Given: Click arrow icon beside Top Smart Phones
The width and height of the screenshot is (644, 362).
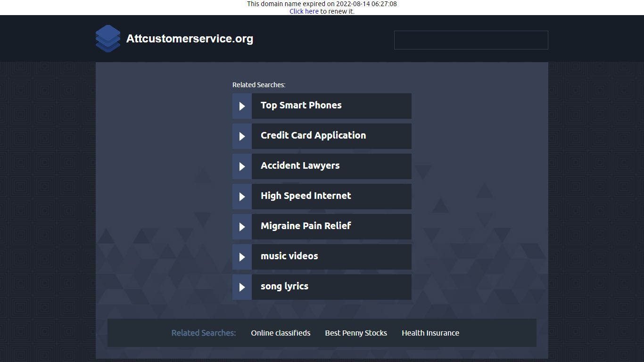Looking at the screenshot, I should (x=242, y=106).
